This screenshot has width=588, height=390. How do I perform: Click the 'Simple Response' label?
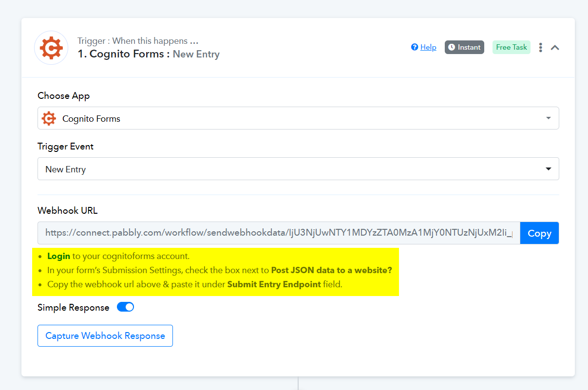click(x=74, y=308)
